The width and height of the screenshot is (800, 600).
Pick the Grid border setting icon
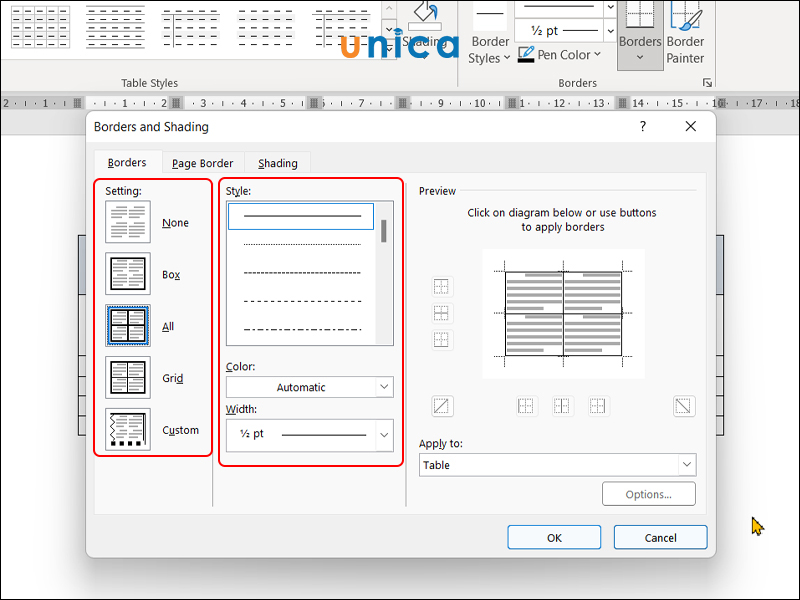[x=128, y=378]
